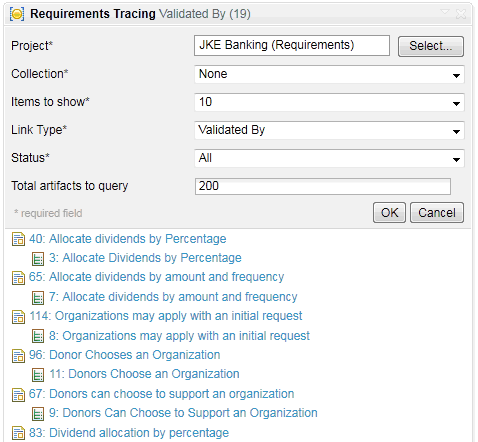
Task: Open the widget menu arrow in title bar
Action: 445,13
